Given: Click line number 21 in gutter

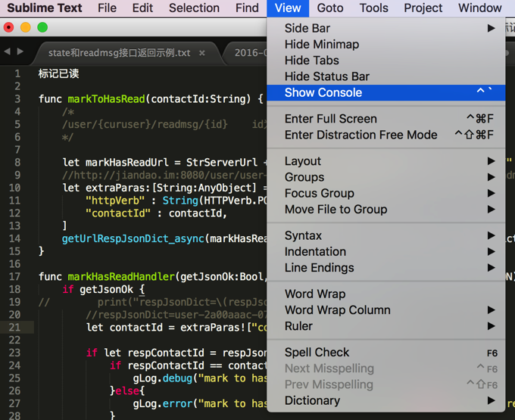Looking at the screenshot, I should click(15, 327).
